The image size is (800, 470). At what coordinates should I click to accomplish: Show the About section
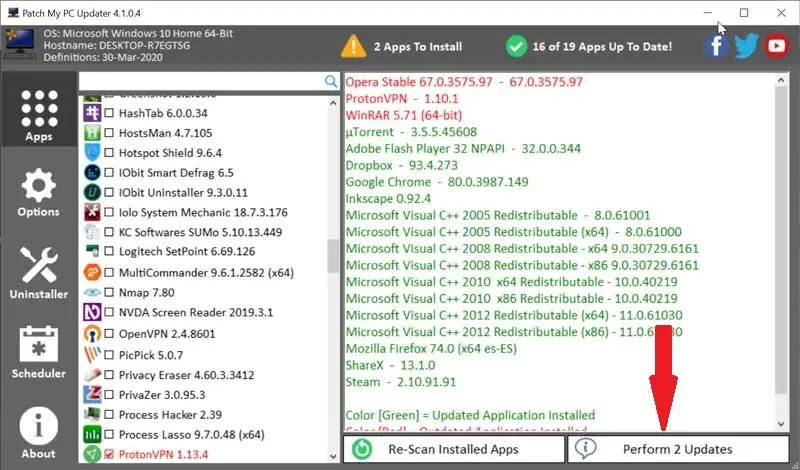click(39, 433)
